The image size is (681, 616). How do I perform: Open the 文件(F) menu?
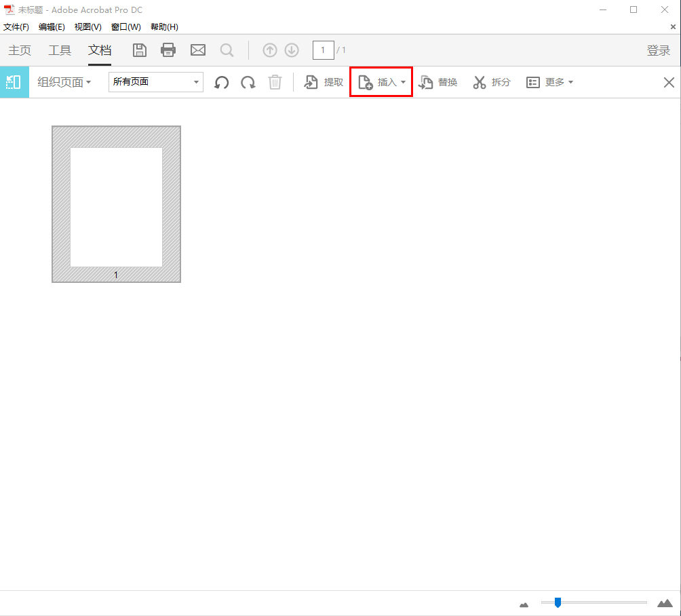pos(16,27)
